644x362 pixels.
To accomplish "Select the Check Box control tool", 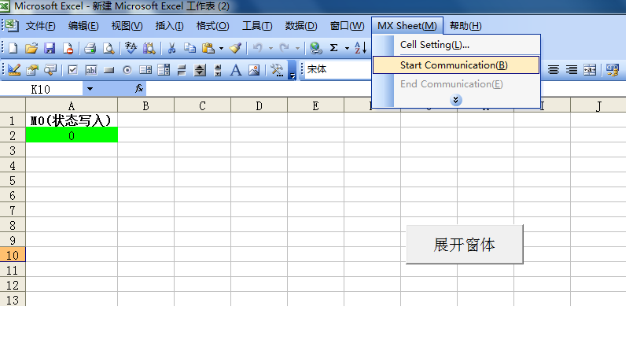I will 73,70.
